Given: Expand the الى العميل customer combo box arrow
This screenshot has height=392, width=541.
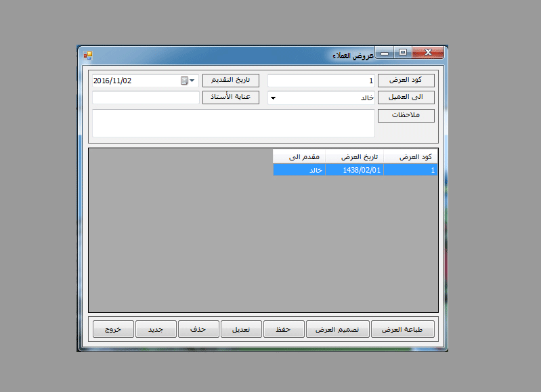Looking at the screenshot, I should pos(273,98).
